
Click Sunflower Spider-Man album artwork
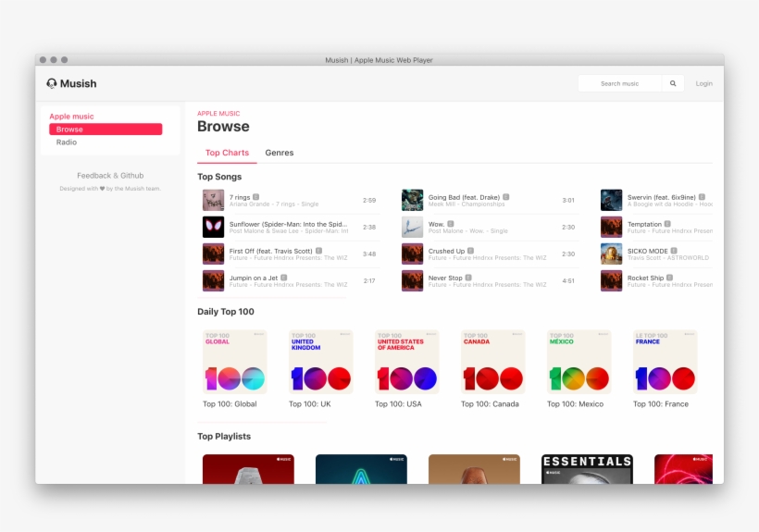click(x=214, y=227)
